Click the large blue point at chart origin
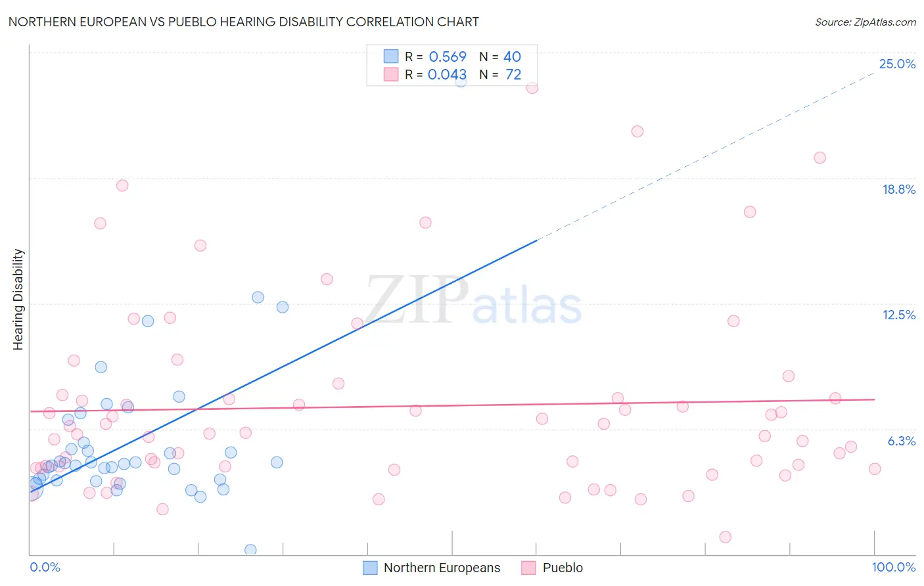Viewport: 924px width, 586px height. (32, 489)
